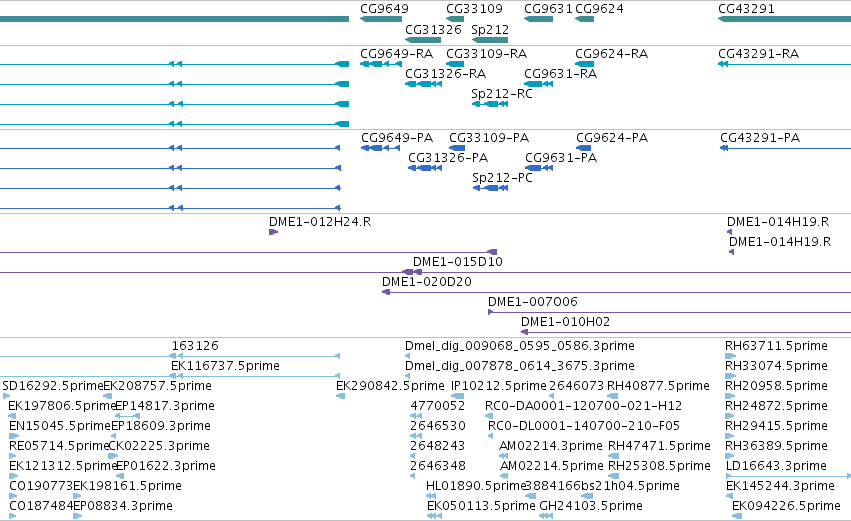Image resolution: width=851 pixels, height=521 pixels.
Task: Open the CG9624-PA protein label
Action: tap(612, 138)
